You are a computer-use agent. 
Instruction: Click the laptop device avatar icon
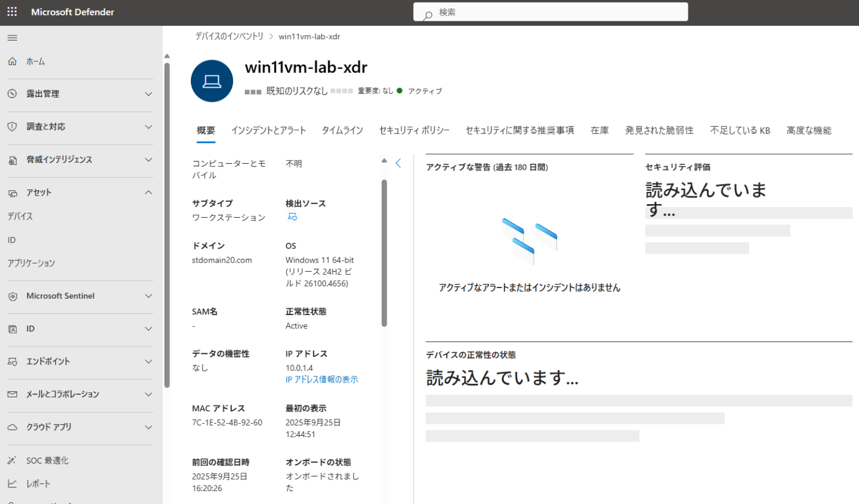click(x=212, y=81)
